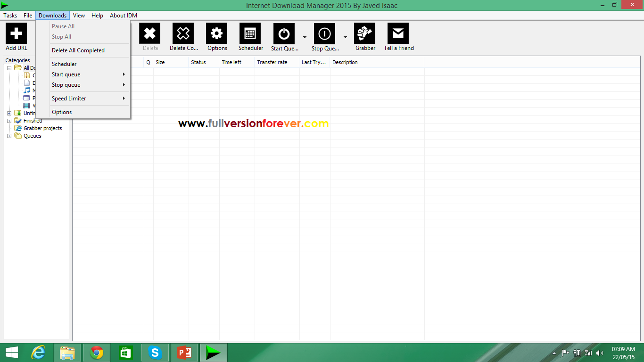Launch the Grabber toolbar icon

coord(365,33)
